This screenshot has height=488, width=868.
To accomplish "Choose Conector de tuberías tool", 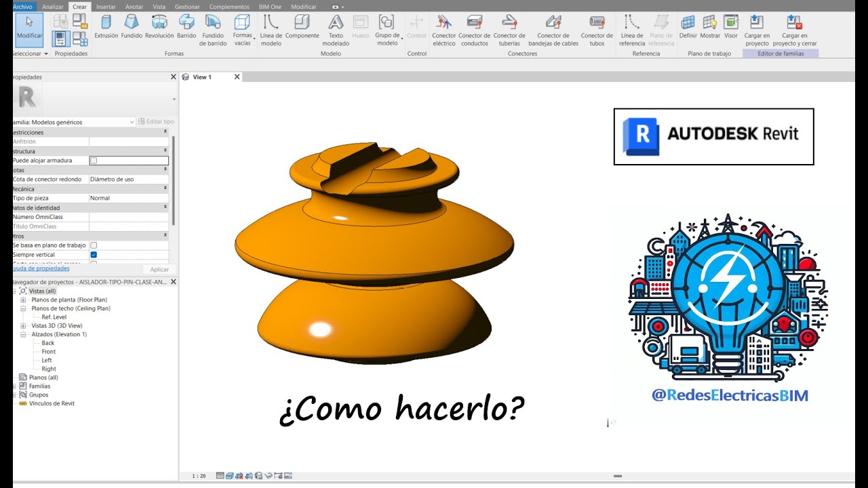I will pyautogui.click(x=509, y=30).
